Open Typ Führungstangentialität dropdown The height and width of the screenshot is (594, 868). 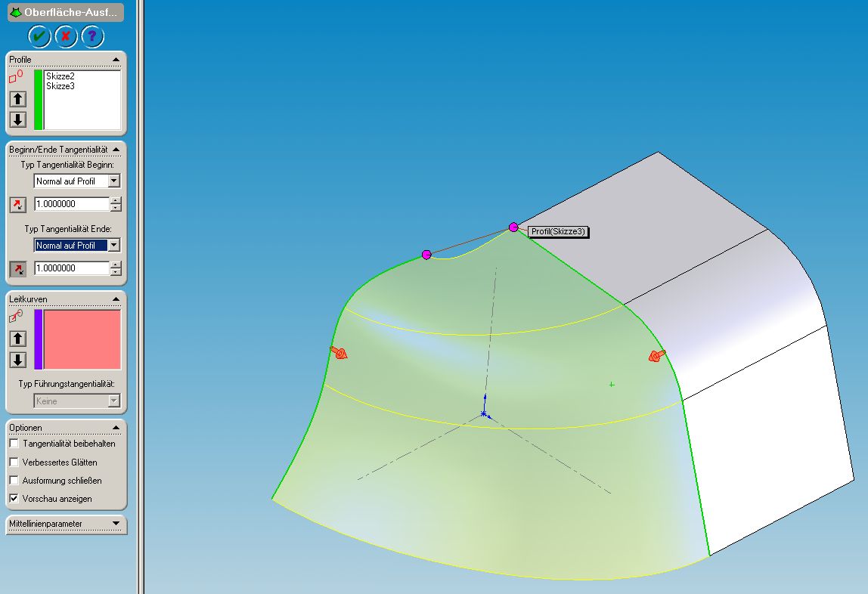tap(114, 401)
